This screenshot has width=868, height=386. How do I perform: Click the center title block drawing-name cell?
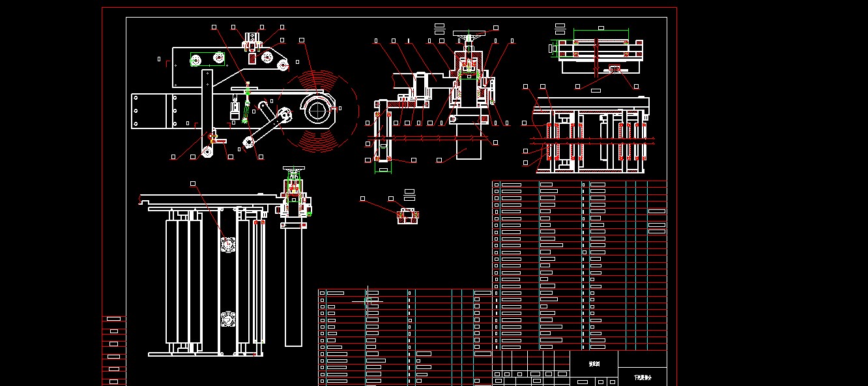(x=594, y=364)
